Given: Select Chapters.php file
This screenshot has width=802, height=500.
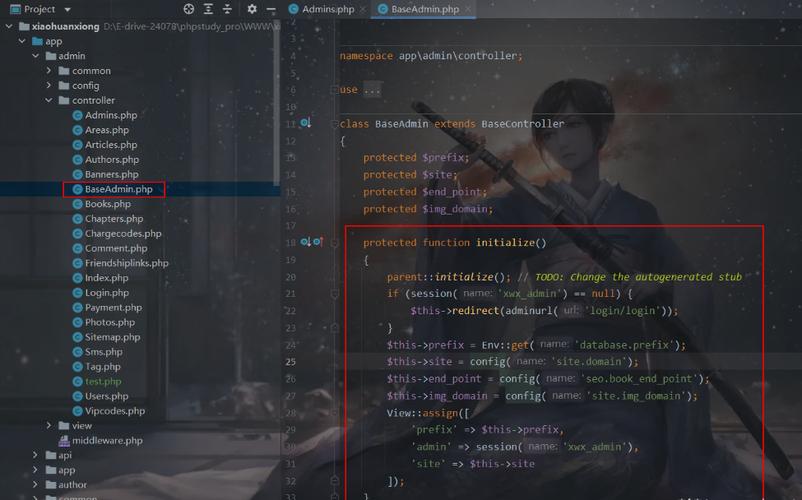Looking at the screenshot, I should click(114, 219).
